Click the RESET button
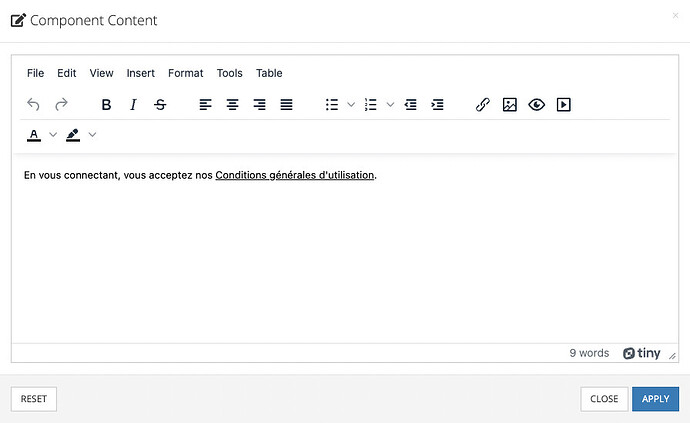 click(34, 399)
